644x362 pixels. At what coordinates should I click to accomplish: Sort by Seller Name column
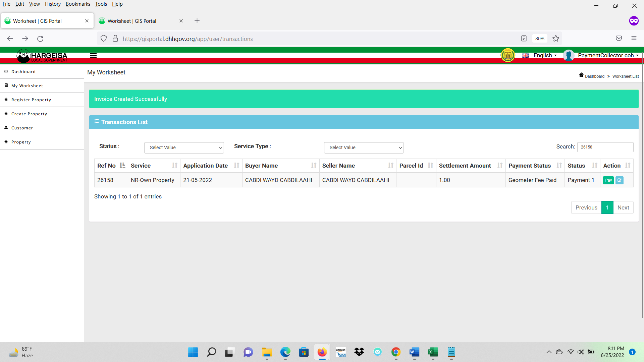[x=358, y=166]
